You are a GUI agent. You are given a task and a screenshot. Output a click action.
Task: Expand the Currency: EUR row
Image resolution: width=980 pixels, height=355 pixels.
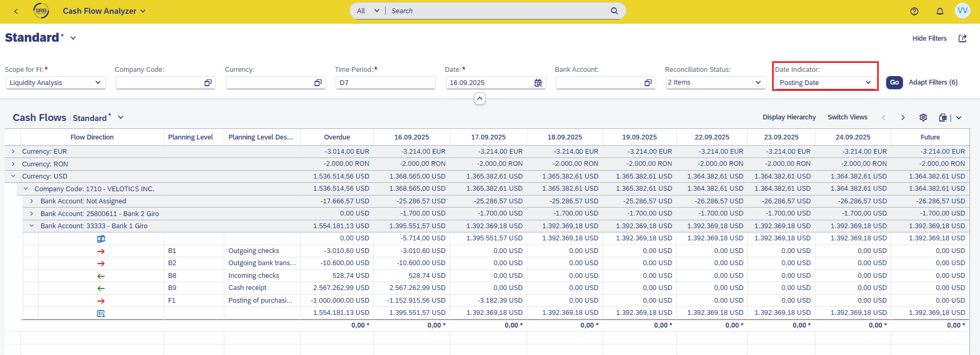[13, 152]
